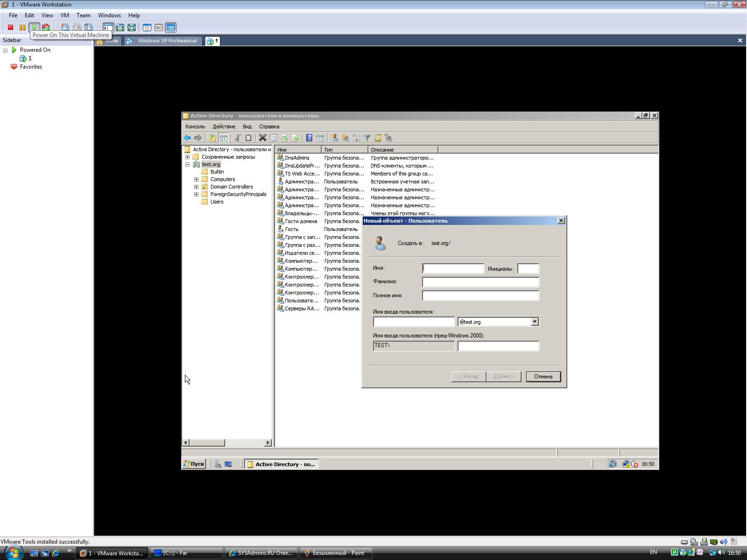Click the Create New User icon in AD toolbar

click(x=334, y=138)
